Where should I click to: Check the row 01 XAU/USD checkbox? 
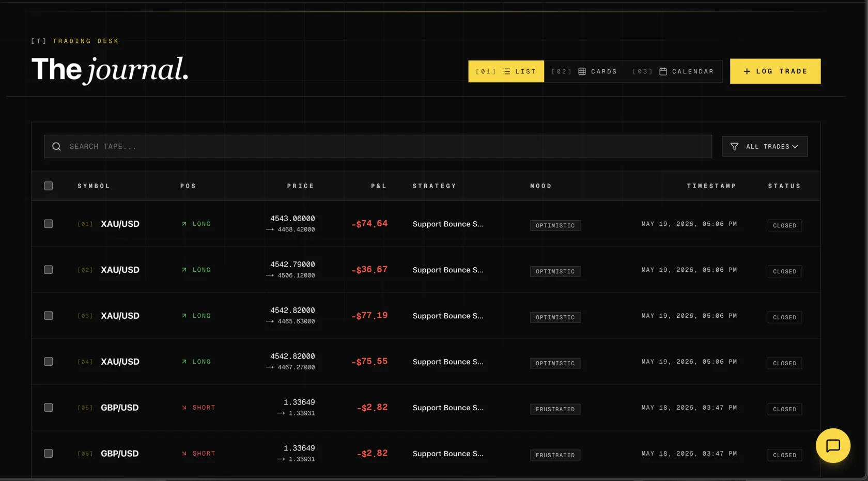[49, 224]
